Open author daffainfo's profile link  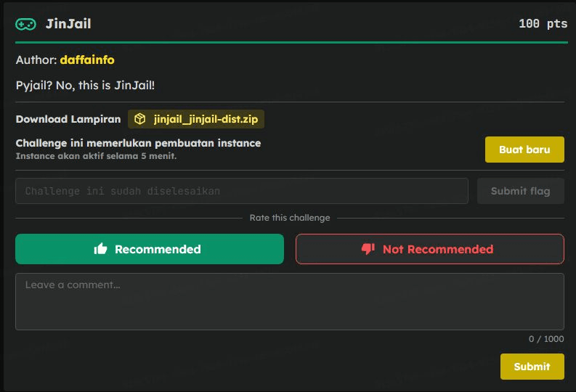point(86,60)
